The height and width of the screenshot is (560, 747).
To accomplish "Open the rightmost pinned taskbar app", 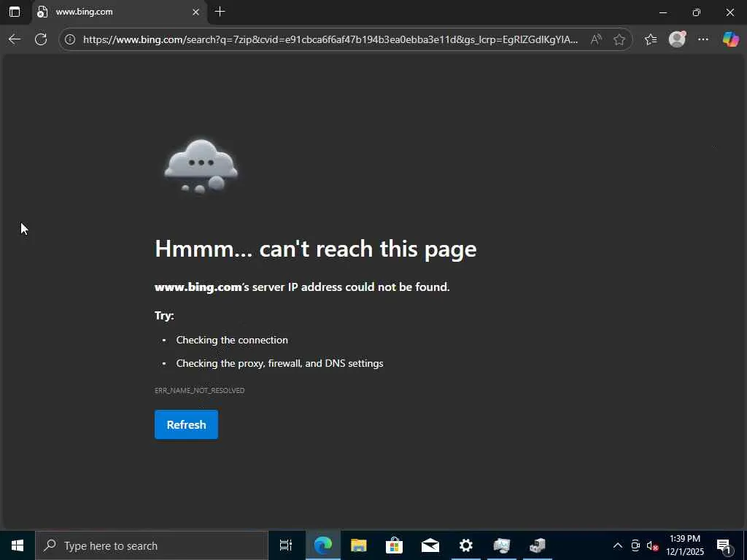I will pyautogui.click(x=538, y=545).
